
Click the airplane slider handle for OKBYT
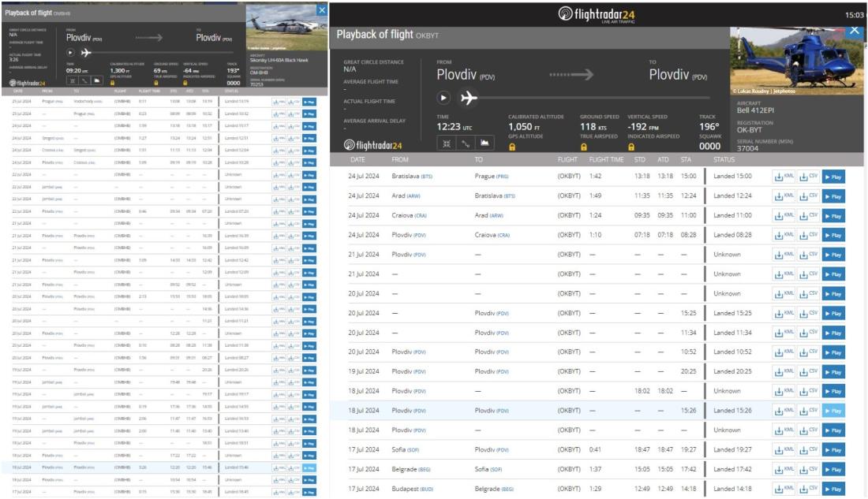[469, 98]
